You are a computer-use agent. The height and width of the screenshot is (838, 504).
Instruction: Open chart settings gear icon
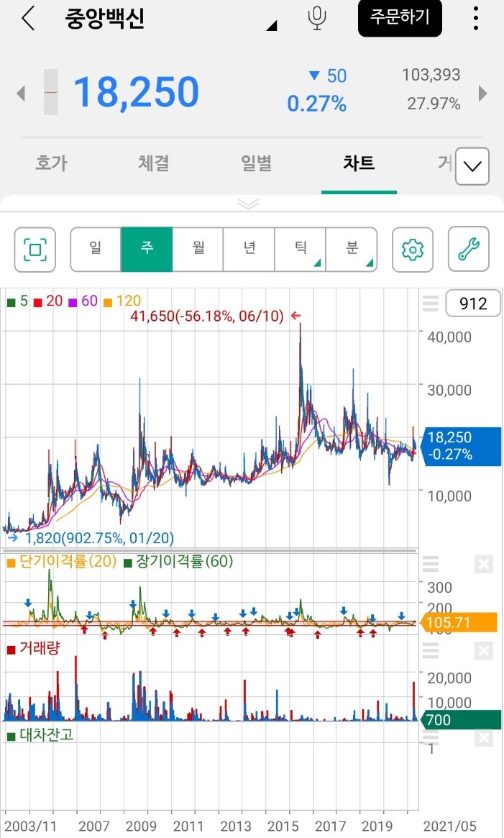[413, 250]
